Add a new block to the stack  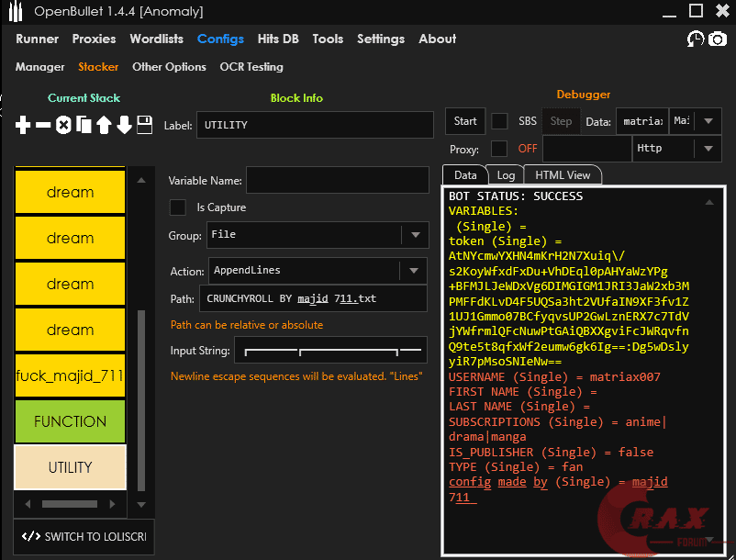(x=23, y=125)
